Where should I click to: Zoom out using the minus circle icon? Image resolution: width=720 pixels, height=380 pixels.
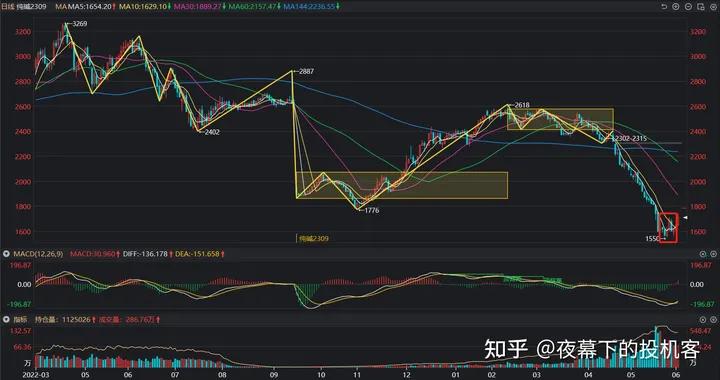(x=687, y=6)
